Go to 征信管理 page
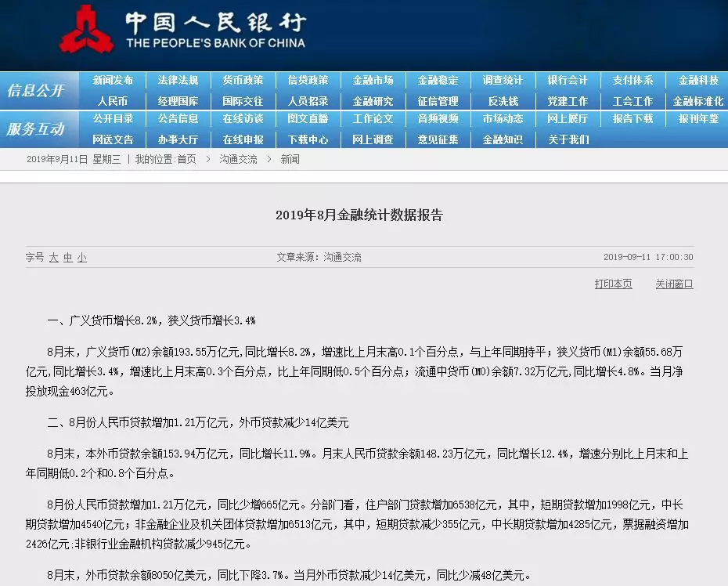This screenshot has height=586, width=728. point(438,101)
